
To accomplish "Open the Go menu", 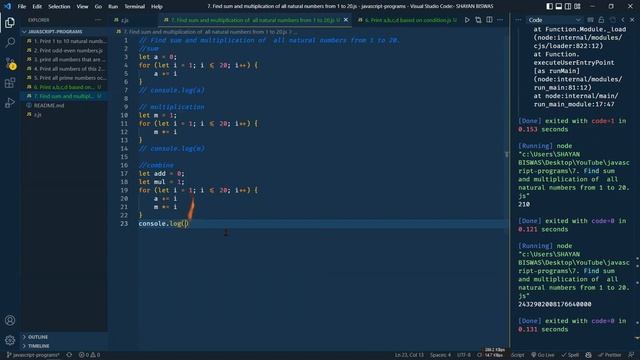I will tap(98, 6).
